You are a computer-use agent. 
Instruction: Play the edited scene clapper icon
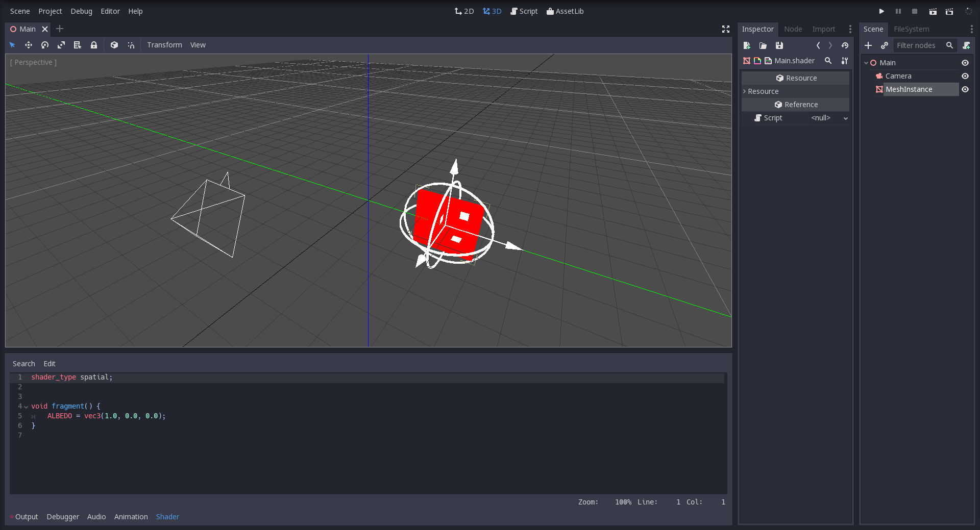(933, 11)
